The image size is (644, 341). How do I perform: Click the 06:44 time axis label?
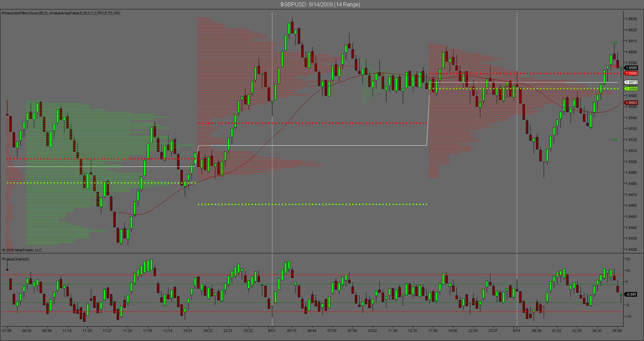pyautogui.click(x=312, y=331)
